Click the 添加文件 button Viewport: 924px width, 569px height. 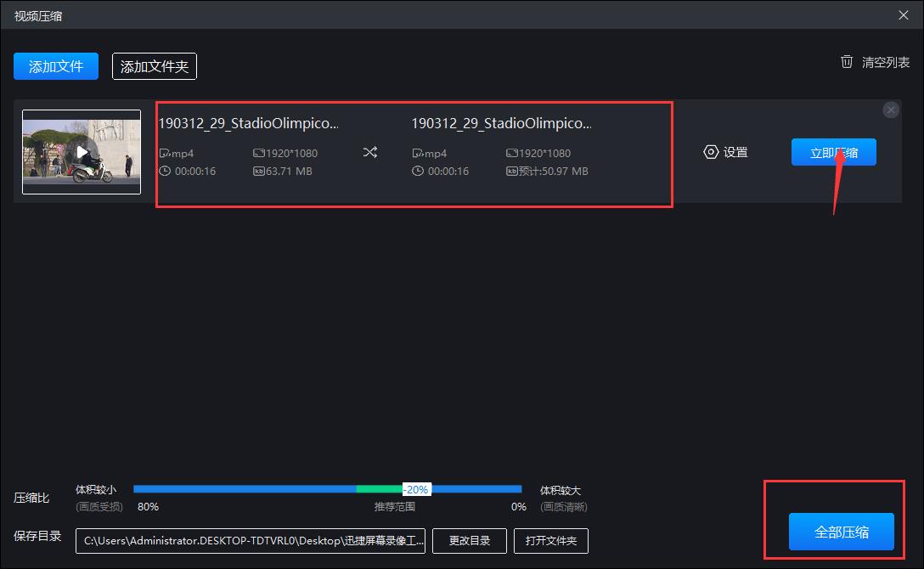click(x=56, y=66)
